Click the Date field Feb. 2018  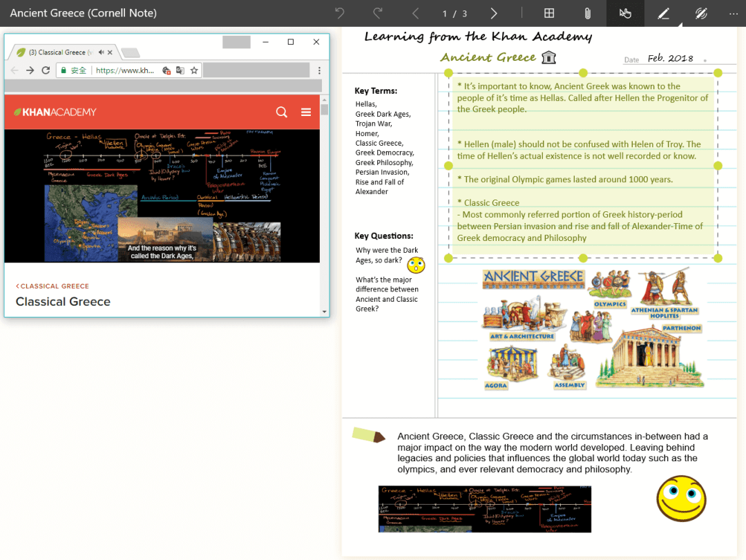[x=670, y=59]
